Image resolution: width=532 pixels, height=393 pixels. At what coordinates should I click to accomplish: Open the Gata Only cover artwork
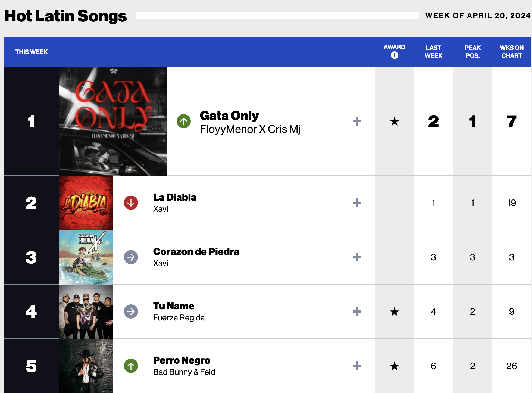tap(113, 121)
